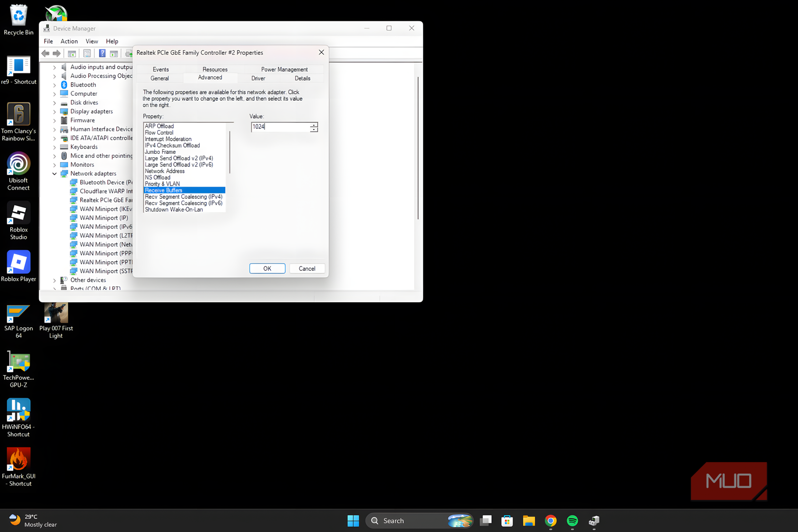Open the Action menu

[x=69, y=42]
